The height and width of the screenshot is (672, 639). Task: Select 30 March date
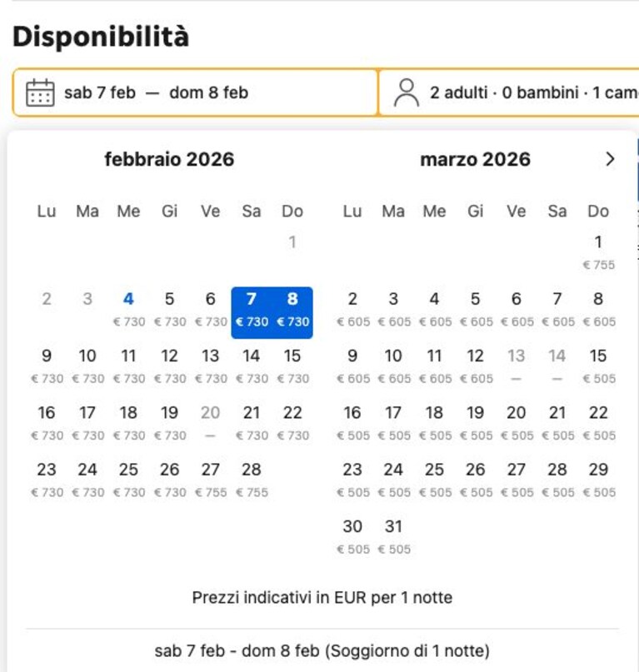[352, 537]
